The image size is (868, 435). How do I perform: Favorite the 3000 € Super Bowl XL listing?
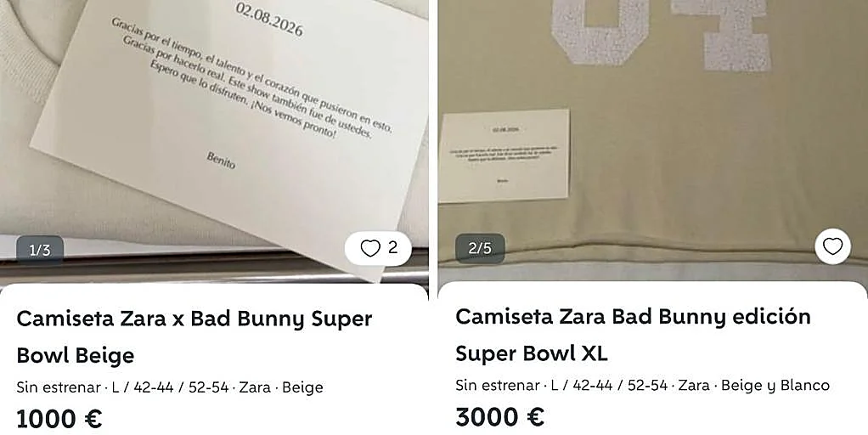pos(832,246)
